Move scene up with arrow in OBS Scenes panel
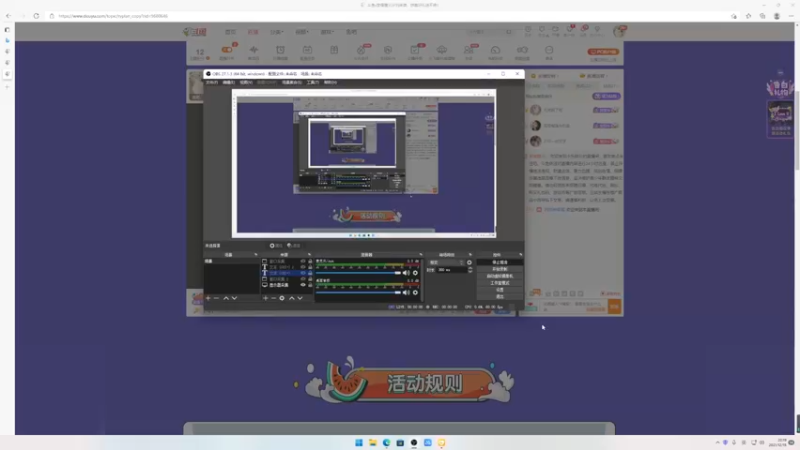 click(226, 298)
